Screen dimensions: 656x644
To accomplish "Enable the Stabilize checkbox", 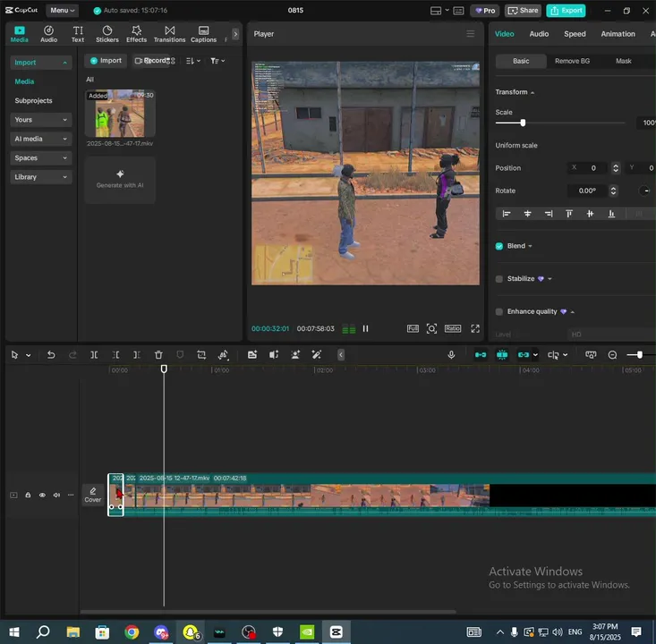I will (498, 279).
